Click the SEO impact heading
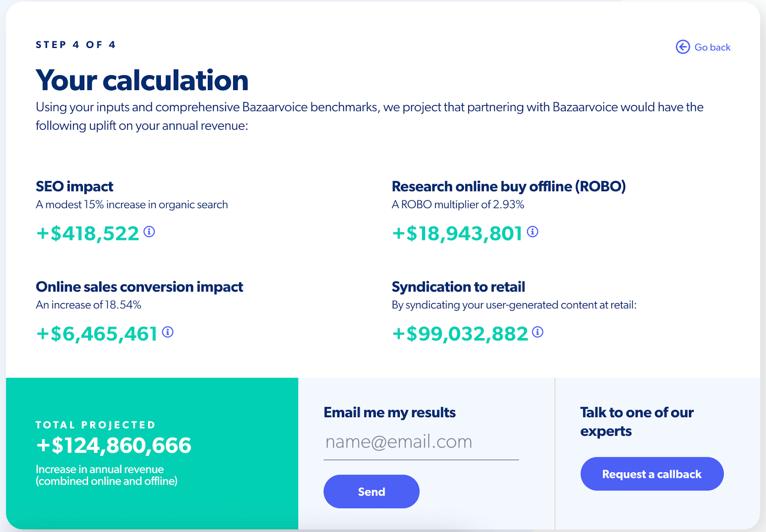This screenshot has width=766, height=532. [75, 186]
